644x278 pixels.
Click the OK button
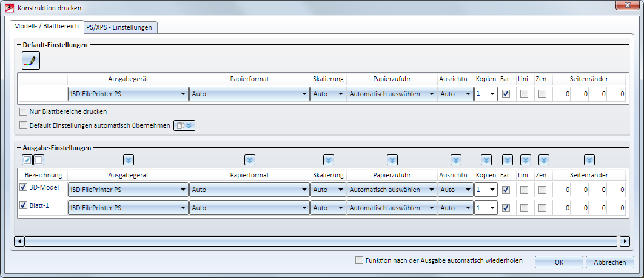[558, 262]
